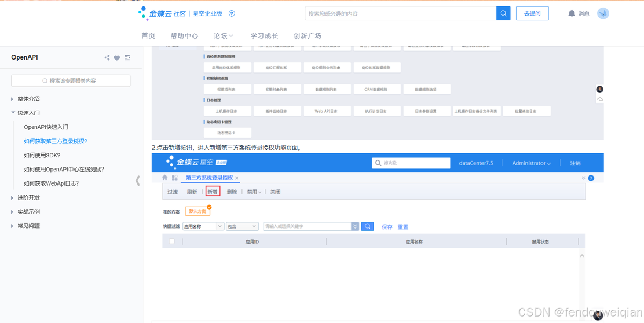The height and width of the screenshot is (323, 644).
Task: Click the list outline icon next to OpenAPI
Action: [x=127, y=58]
